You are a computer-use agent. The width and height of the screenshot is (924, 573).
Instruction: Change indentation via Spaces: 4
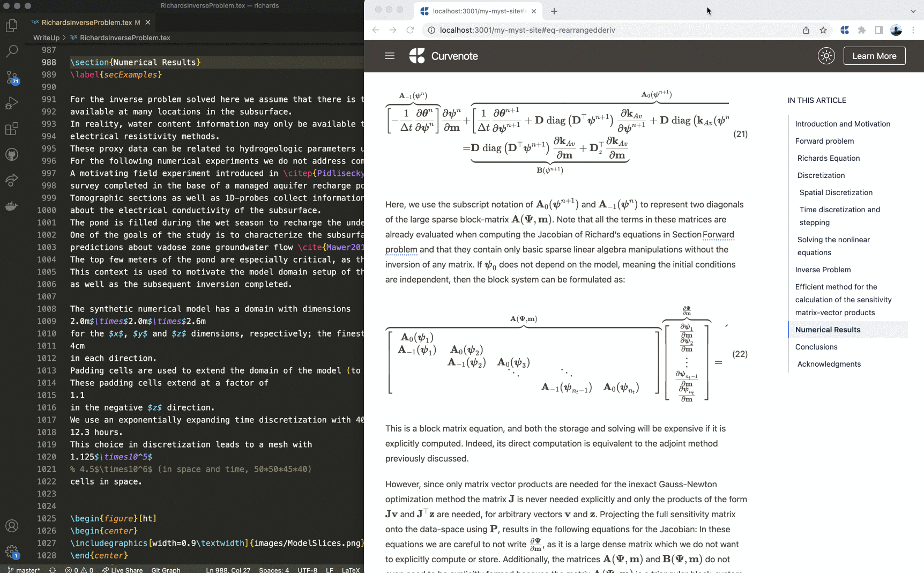pos(274,570)
